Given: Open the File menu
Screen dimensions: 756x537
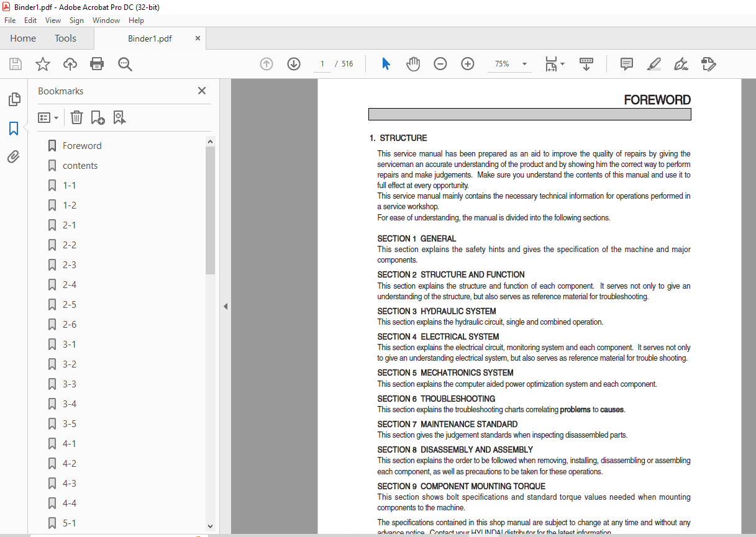Looking at the screenshot, I should (x=10, y=20).
